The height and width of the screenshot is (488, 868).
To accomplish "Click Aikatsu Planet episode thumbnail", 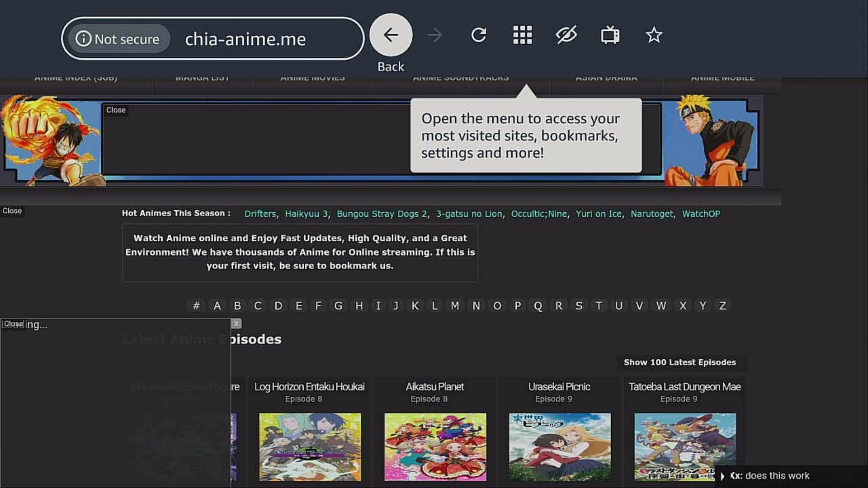I will click(x=435, y=447).
